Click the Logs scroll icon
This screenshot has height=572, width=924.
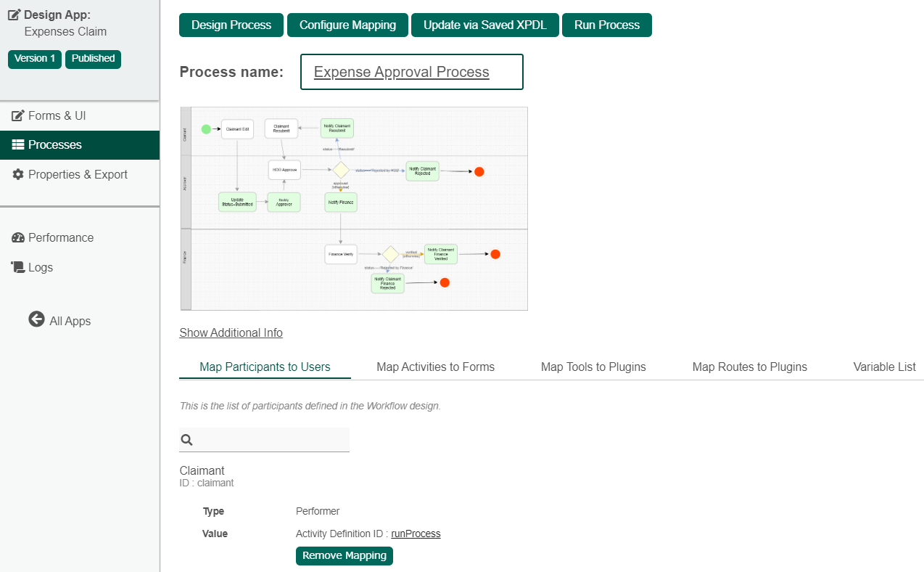(18, 268)
